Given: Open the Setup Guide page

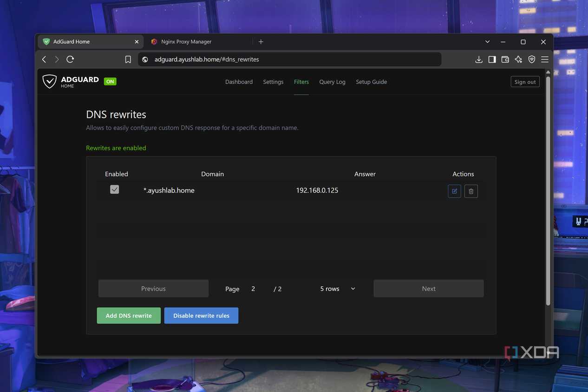Looking at the screenshot, I should (x=371, y=82).
